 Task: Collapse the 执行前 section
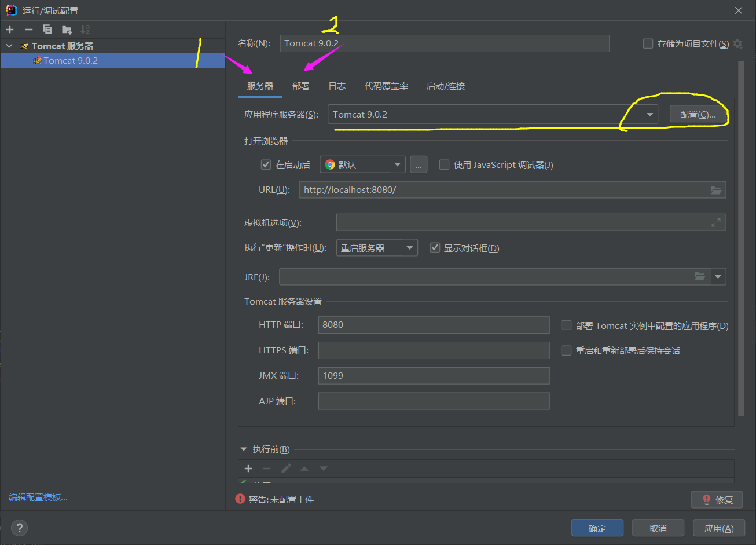click(x=243, y=449)
